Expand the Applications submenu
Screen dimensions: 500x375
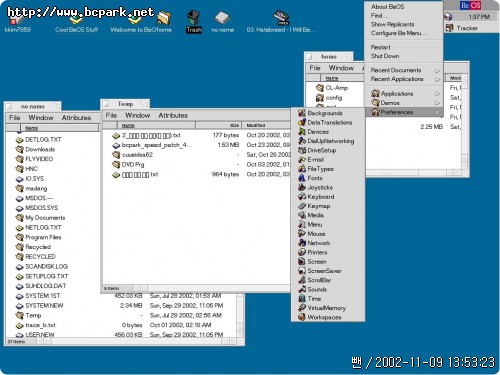point(404,94)
